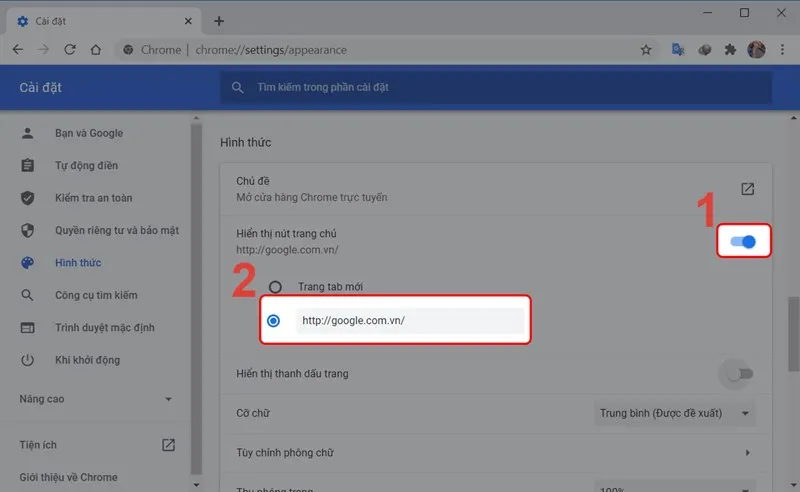The image size is (800, 492).
Task: Disable the Hiển thị nút trang chủ toggle
Action: [743, 241]
